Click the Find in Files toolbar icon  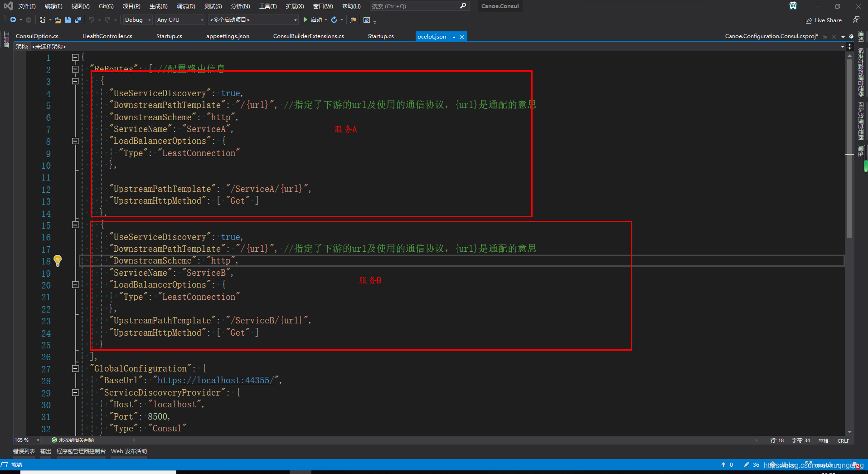(354, 20)
